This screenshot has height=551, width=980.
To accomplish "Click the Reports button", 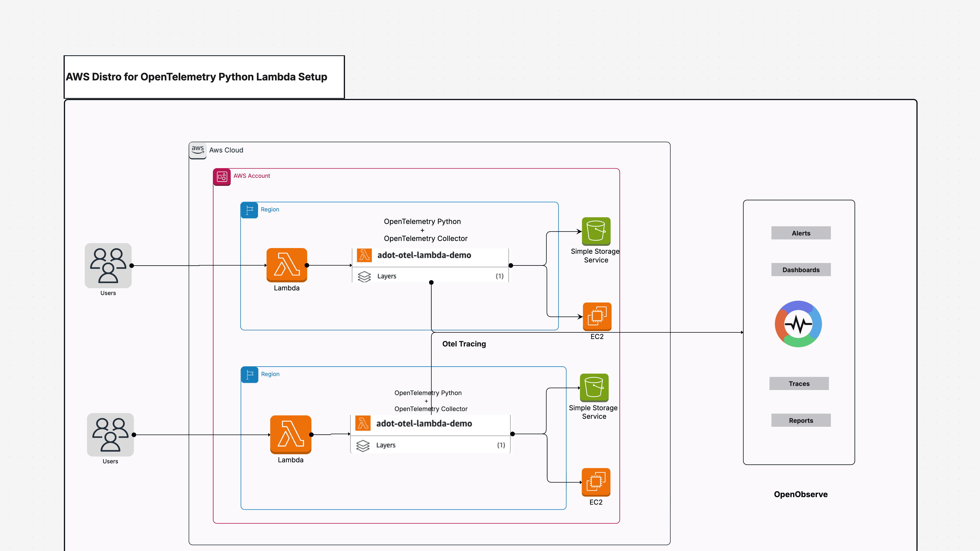I will coord(801,420).
